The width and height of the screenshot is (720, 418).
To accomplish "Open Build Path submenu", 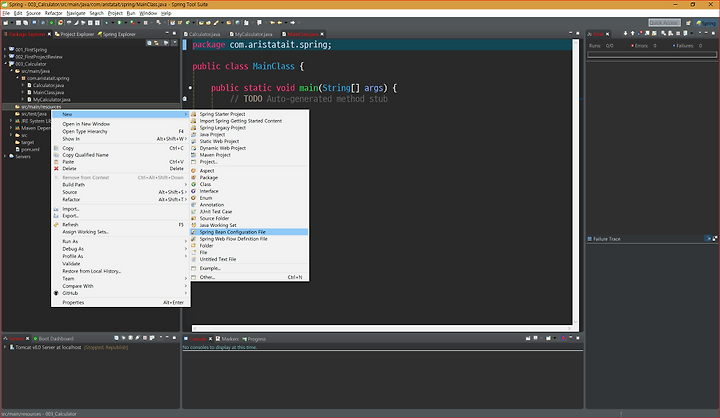I will tap(120, 185).
